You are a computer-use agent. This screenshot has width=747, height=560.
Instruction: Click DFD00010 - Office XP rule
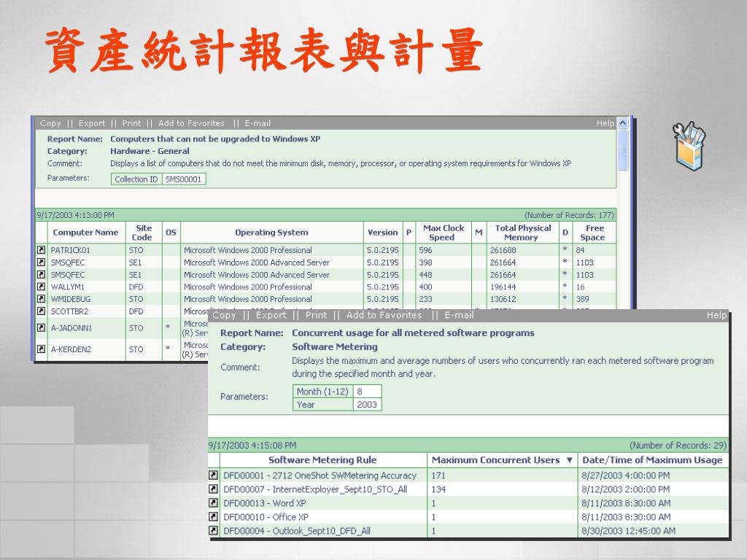click(x=266, y=517)
